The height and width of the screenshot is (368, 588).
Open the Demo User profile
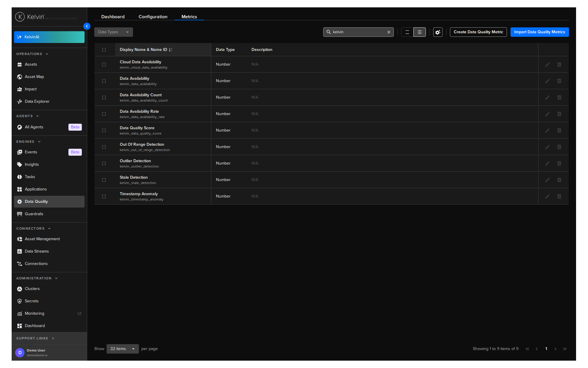coord(49,353)
